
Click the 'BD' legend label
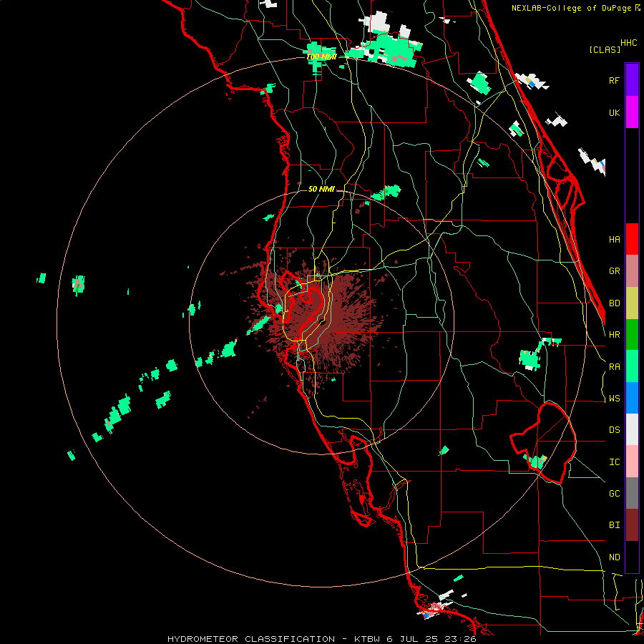click(x=614, y=303)
